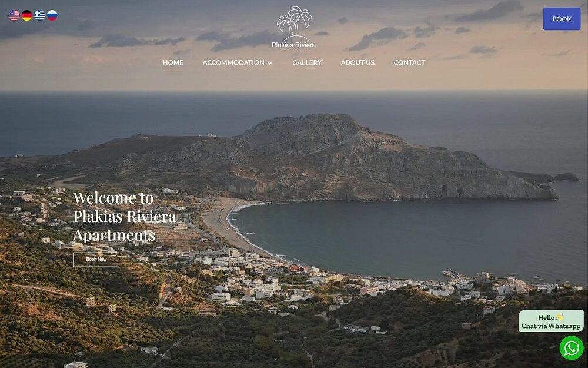
Task: Choose the Greek flag language
Action: [x=39, y=15]
